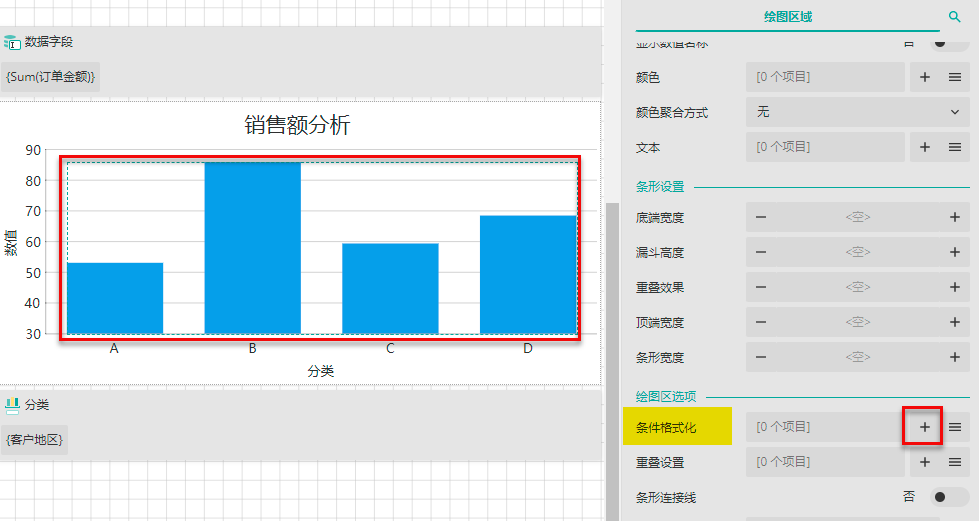Click the 条件格式化 items input field
Screen dimensions: 979x521
[x=823, y=427]
